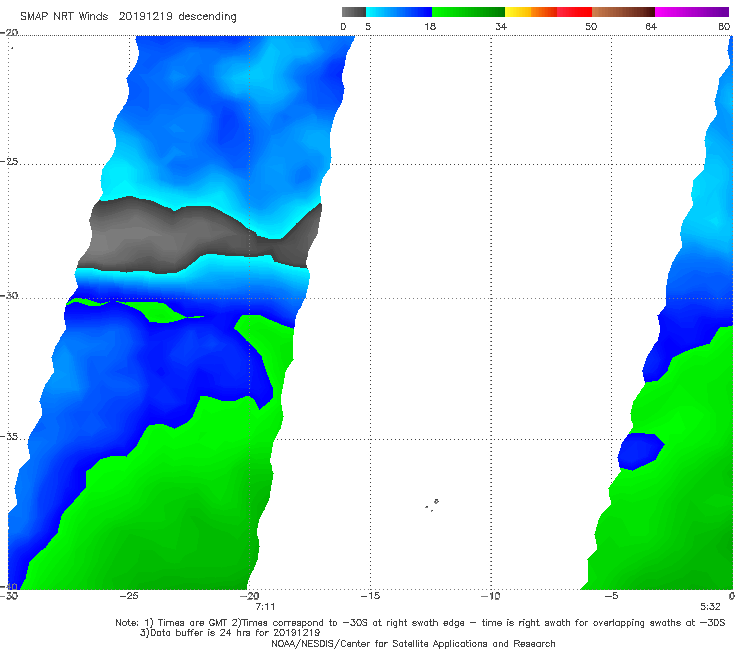Click the title text 'SMAP NRT Winds'
Viewport: 740px width, 650px height.
point(64,16)
